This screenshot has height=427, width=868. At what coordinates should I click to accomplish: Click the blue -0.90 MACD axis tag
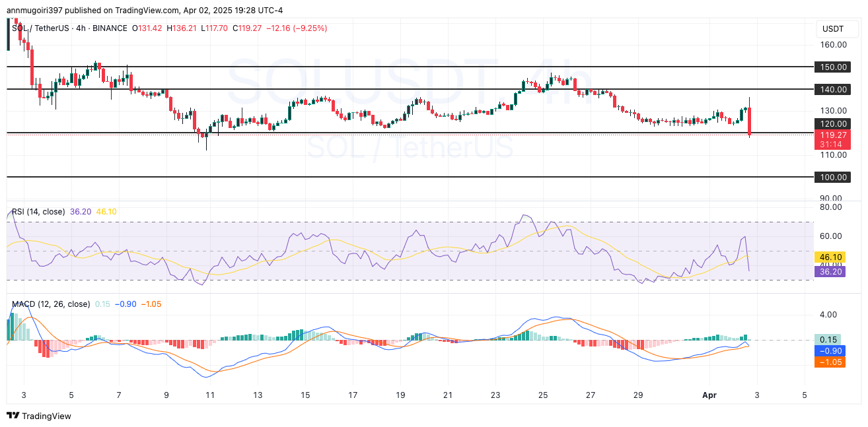(830, 351)
